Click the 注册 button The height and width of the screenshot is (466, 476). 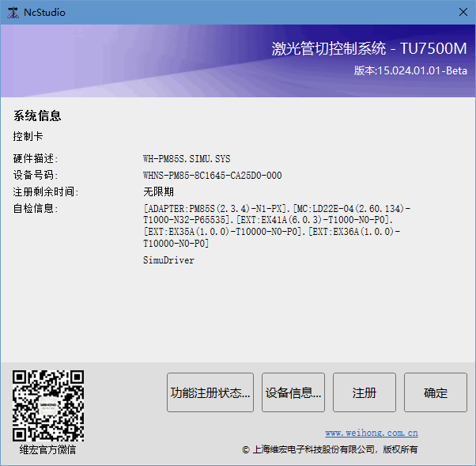[365, 392]
